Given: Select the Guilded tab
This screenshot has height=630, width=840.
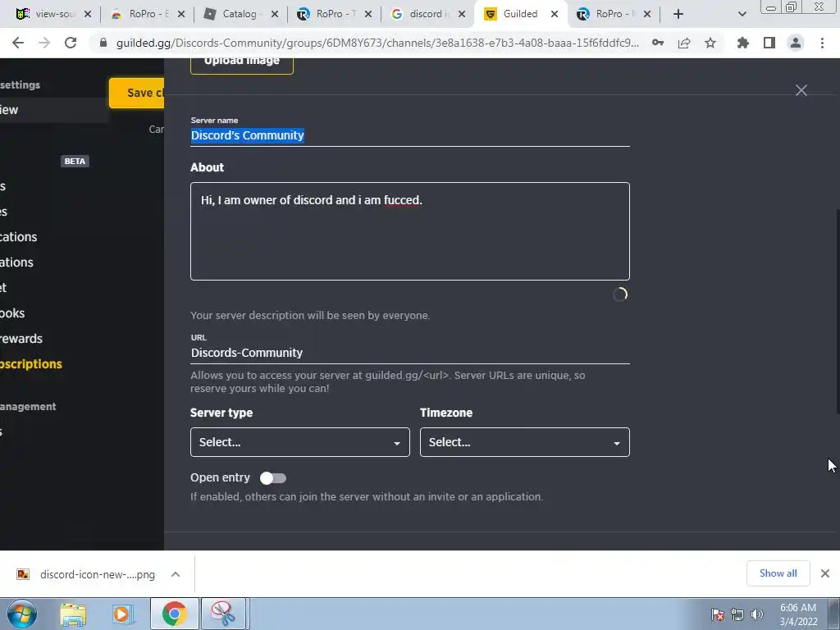Looking at the screenshot, I should point(521,15).
